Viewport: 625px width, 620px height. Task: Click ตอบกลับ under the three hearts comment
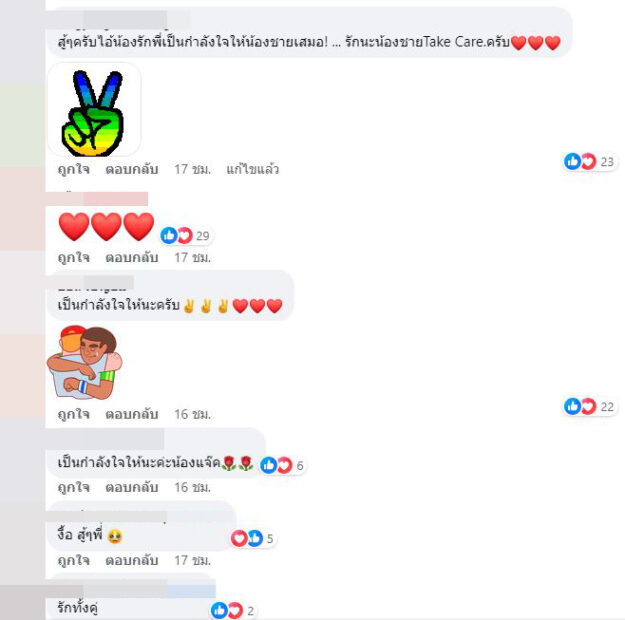tap(132, 258)
